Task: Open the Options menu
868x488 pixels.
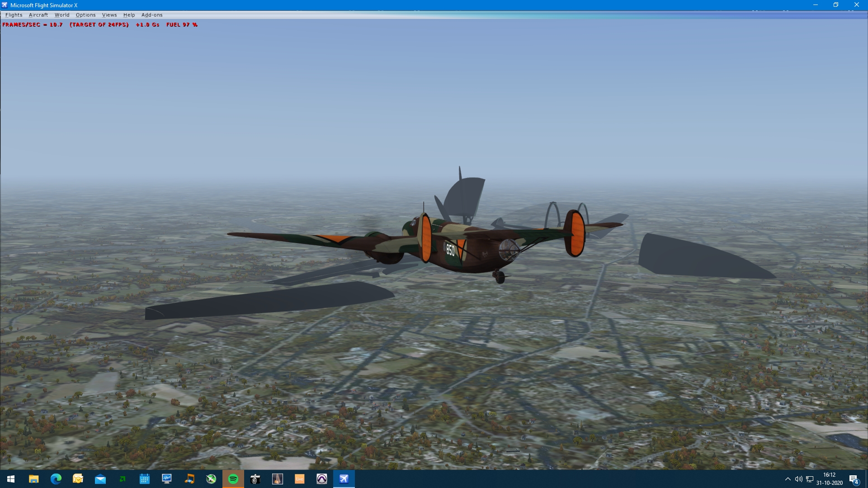Action: tap(85, 15)
